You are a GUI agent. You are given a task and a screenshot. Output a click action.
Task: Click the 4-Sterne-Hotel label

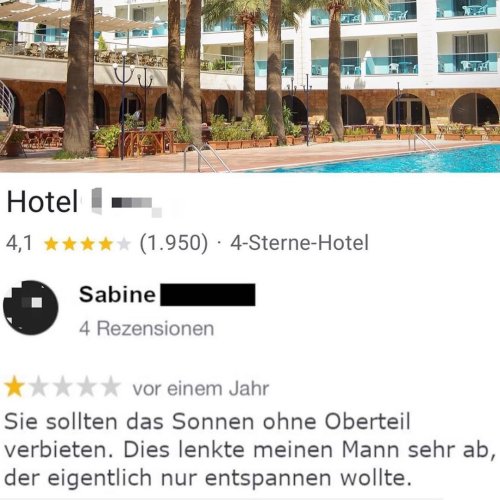coord(299,243)
